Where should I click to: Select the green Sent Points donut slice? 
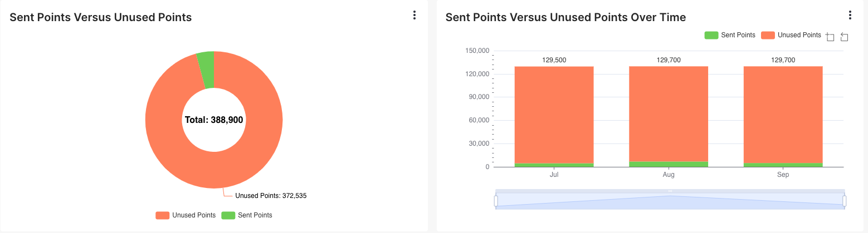pyautogui.click(x=206, y=70)
